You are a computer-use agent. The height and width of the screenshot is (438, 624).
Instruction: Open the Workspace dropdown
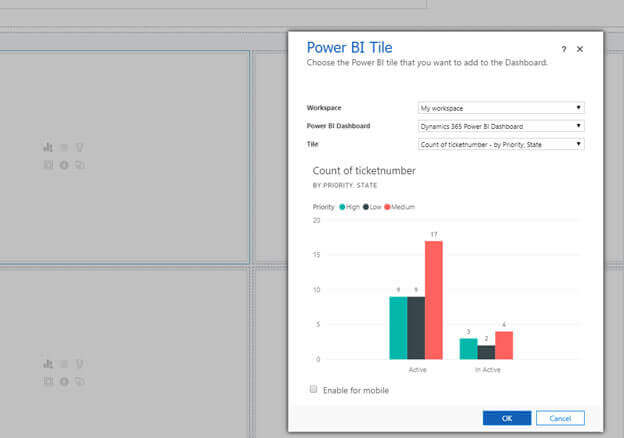501,108
